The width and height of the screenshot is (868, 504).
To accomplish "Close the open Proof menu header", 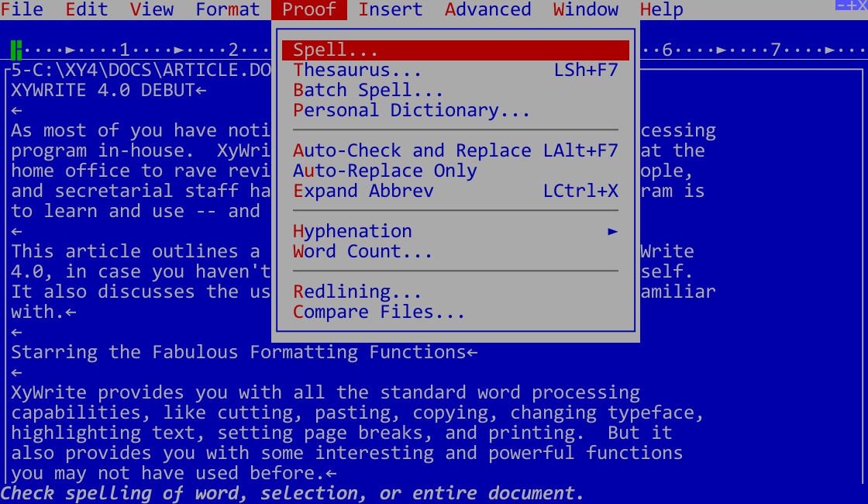I will [x=309, y=9].
